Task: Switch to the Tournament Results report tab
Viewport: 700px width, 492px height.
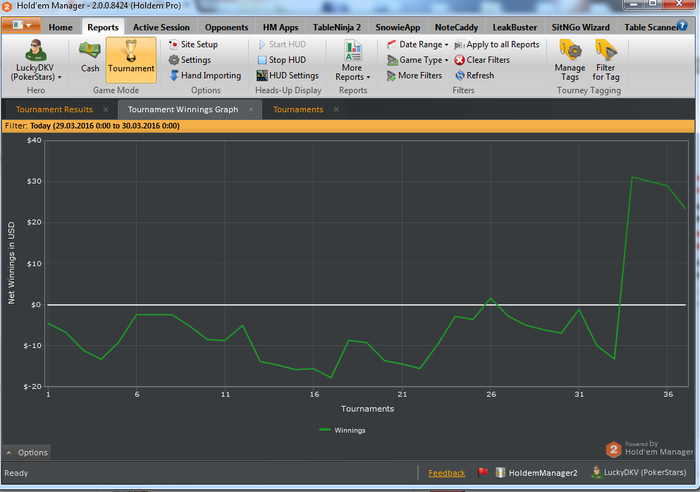Action: pyautogui.click(x=54, y=109)
